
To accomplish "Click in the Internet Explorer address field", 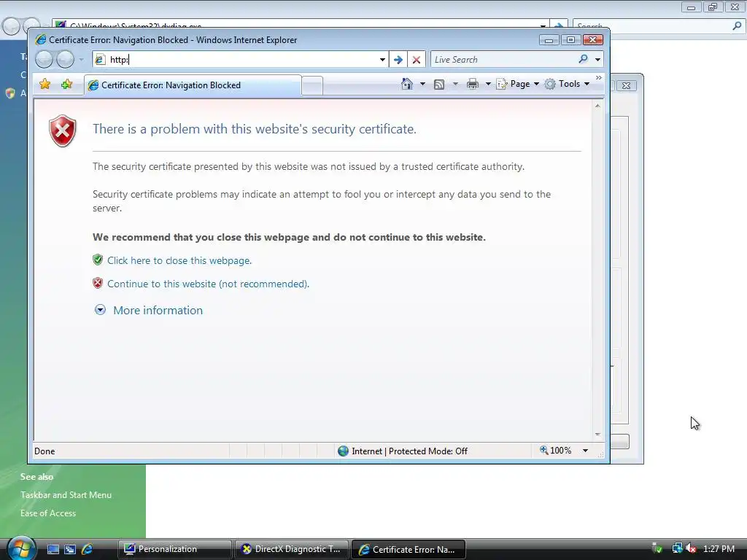I will pyautogui.click(x=242, y=60).
